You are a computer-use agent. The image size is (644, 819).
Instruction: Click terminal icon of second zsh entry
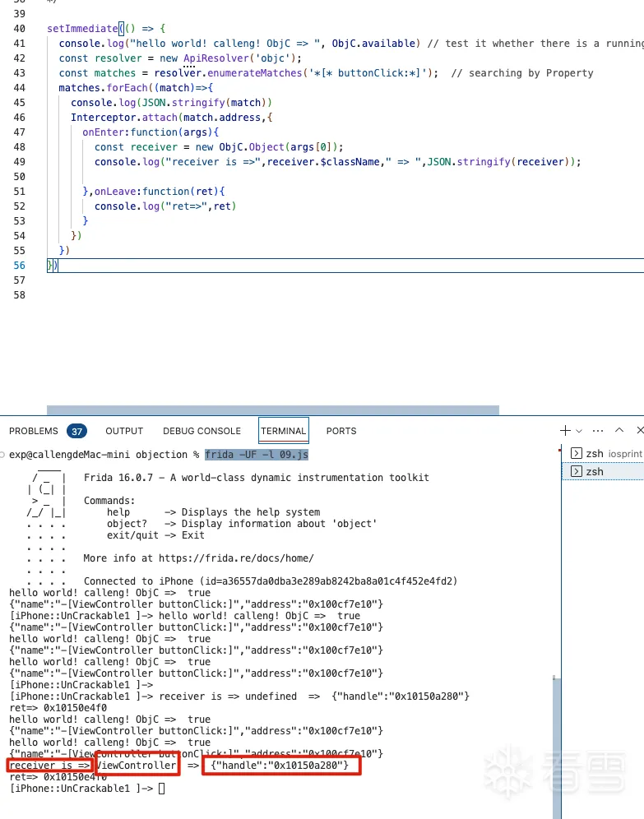coord(576,472)
